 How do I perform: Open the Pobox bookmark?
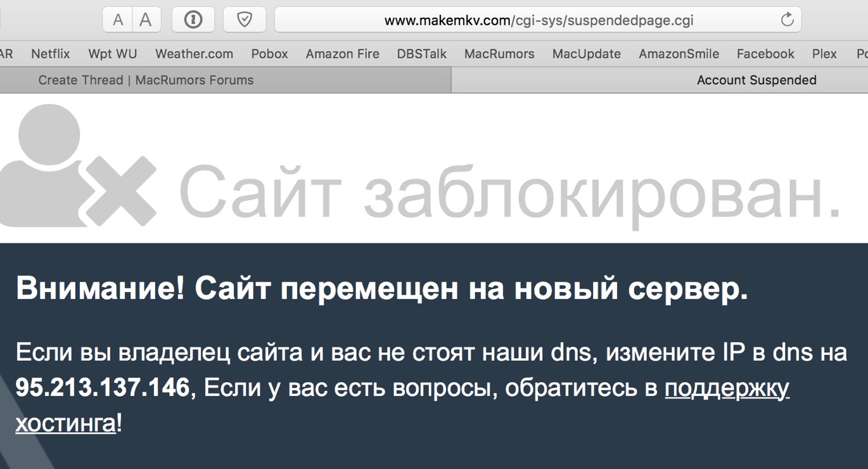(270, 54)
